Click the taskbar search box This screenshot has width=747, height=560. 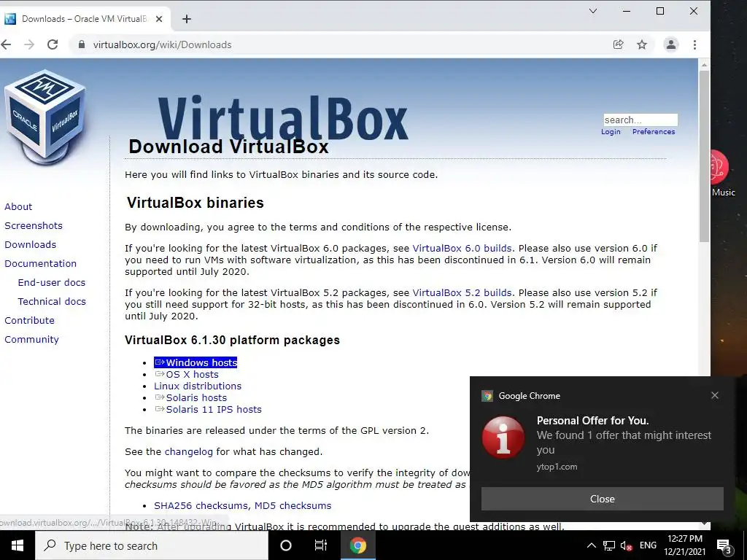[152, 545]
